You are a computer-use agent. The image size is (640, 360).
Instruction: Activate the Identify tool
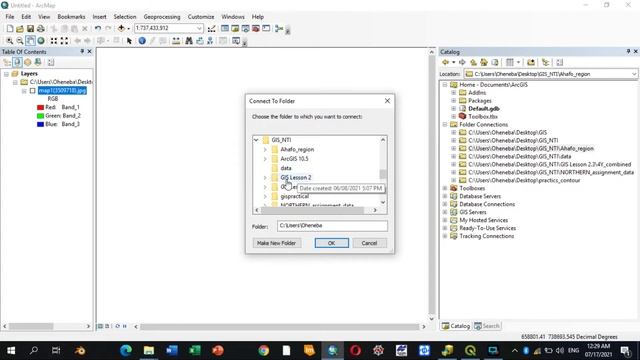(142, 41)
